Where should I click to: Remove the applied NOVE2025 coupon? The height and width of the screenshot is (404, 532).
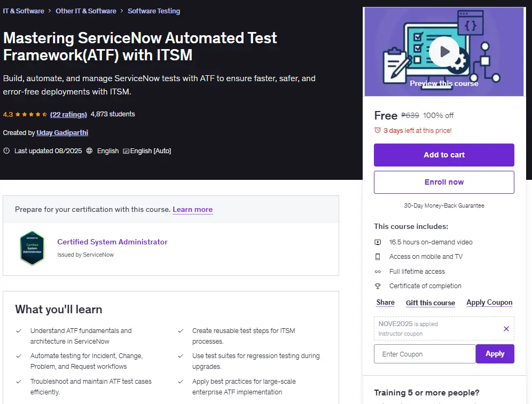pyautogui.click(x=506, y=328)
